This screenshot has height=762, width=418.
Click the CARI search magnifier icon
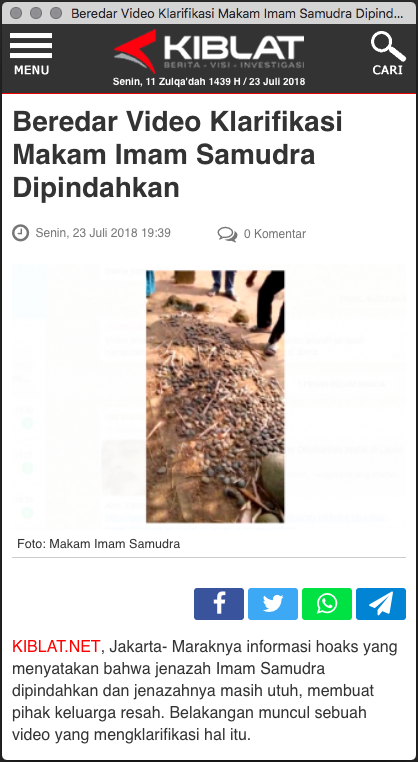[x=388, y=46]
